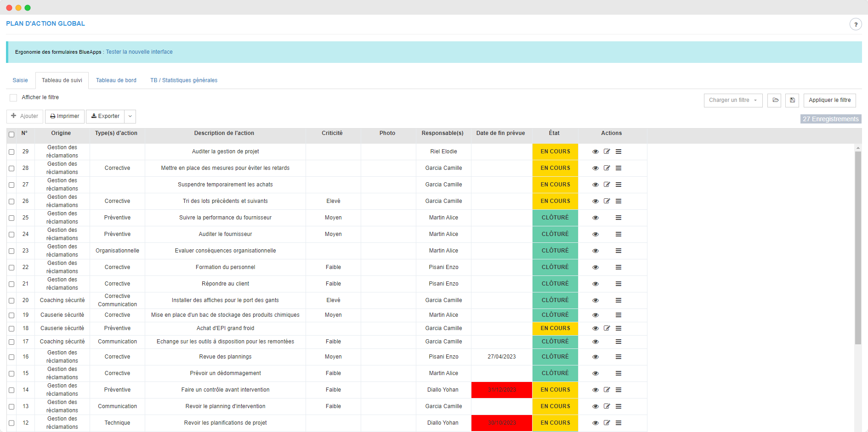Select the text Formation du personnel
The image size is (868, 432).
point(225,267)
